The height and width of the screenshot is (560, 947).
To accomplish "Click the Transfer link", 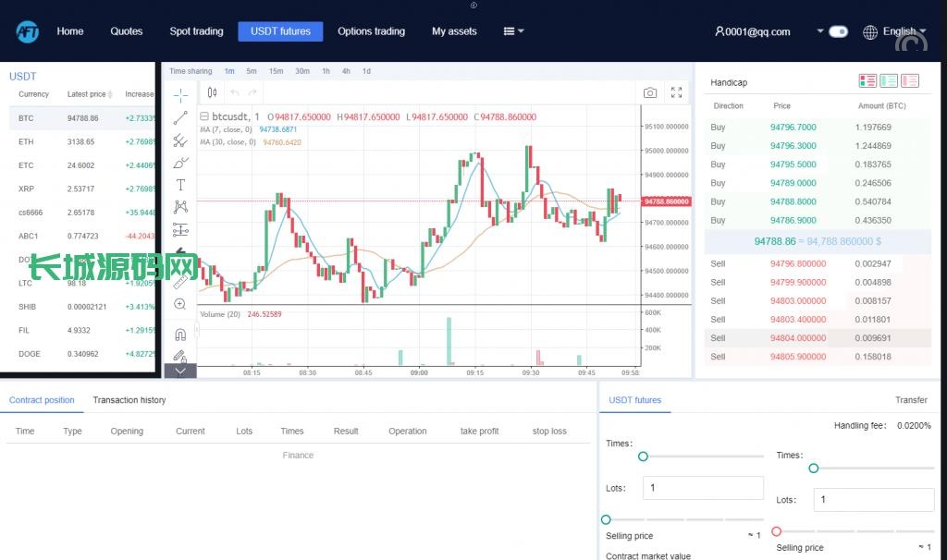I will 911,400.
